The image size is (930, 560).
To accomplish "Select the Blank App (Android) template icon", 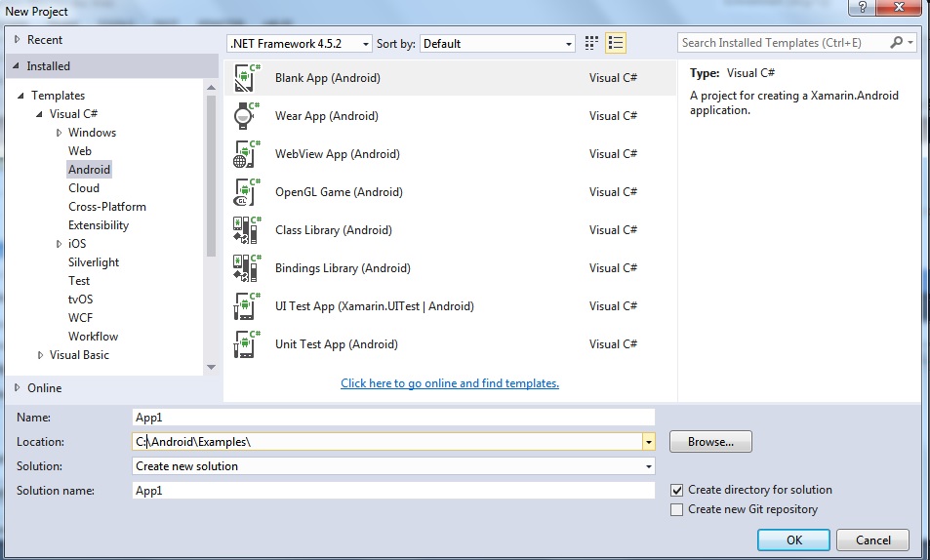I will pos(247,78).
